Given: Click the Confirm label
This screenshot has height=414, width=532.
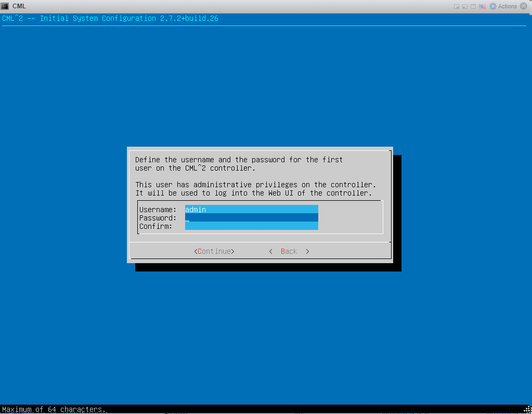Looking at the screenshot, I should click(x=155, y=226).
